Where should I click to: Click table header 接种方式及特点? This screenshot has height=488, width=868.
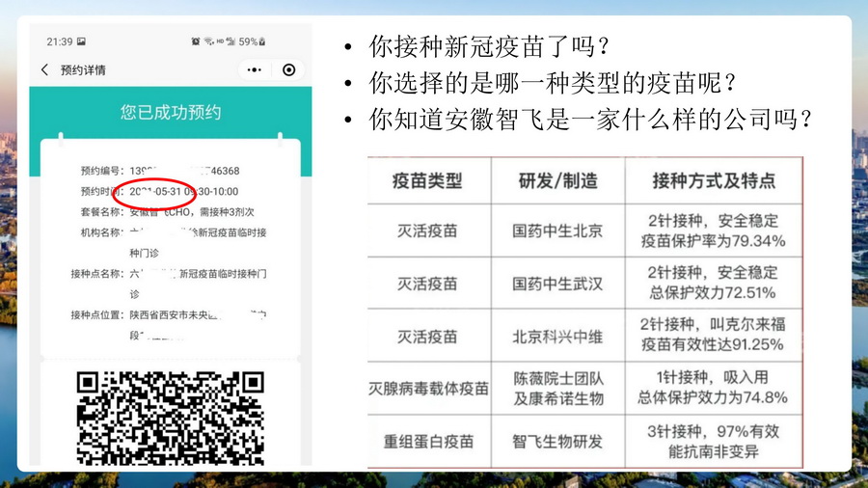click(x=714, y=181)
